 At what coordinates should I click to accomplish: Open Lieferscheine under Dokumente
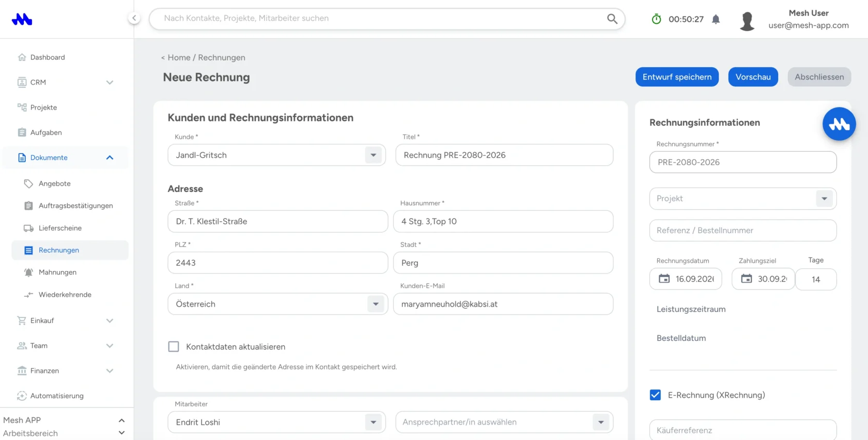tap(60, 228)
